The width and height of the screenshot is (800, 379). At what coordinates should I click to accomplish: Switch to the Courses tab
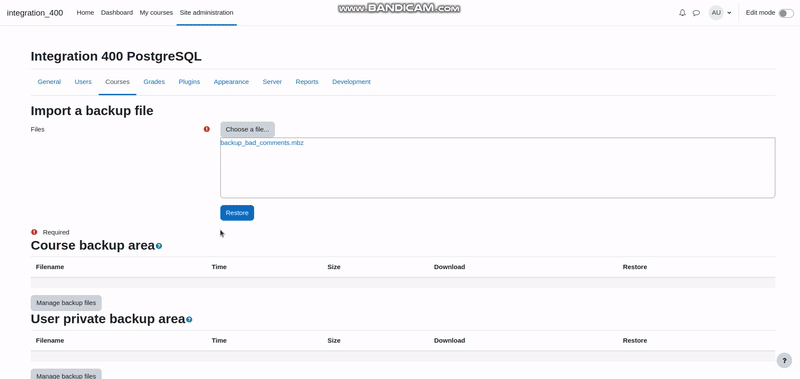(x=117, y=82)
